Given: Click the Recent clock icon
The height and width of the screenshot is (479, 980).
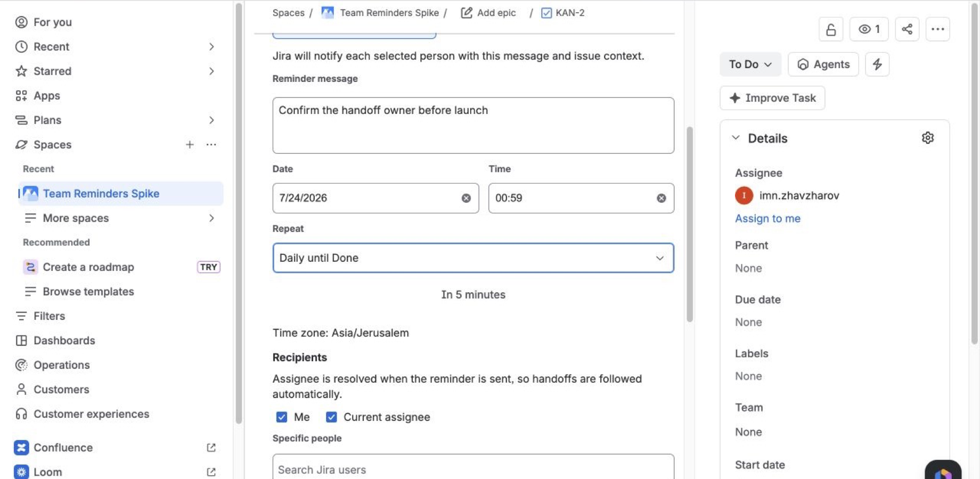Looking at the screenshot, I should (x=21, y=46).
